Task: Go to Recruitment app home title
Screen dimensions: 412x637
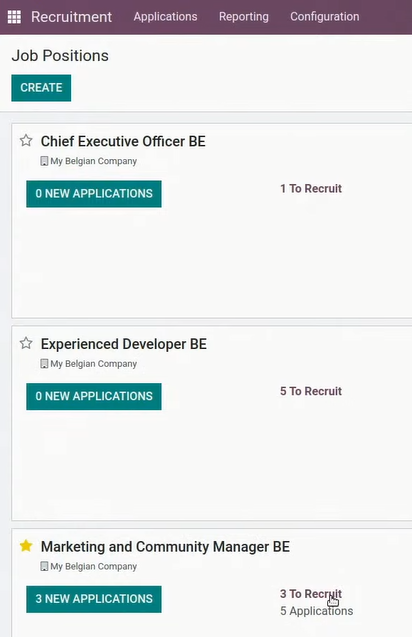Action: [x=72, y=17]
